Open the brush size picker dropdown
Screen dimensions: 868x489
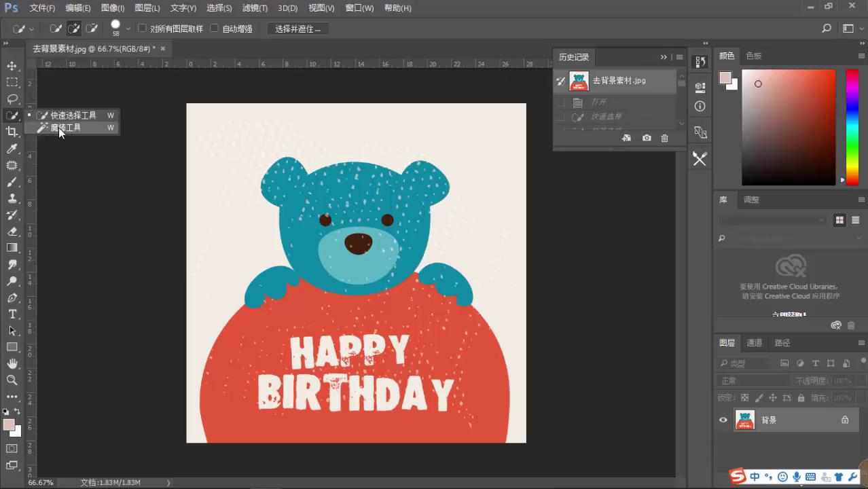coord(128,29)
